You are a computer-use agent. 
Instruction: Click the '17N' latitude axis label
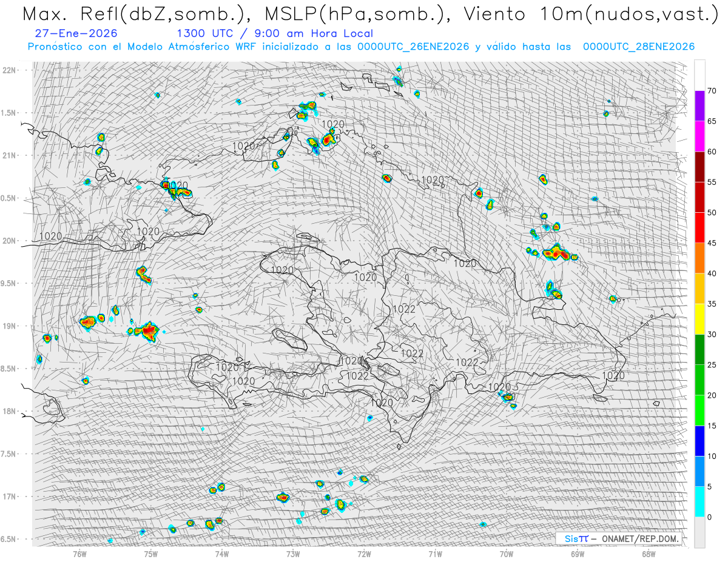tap(9, 497)
